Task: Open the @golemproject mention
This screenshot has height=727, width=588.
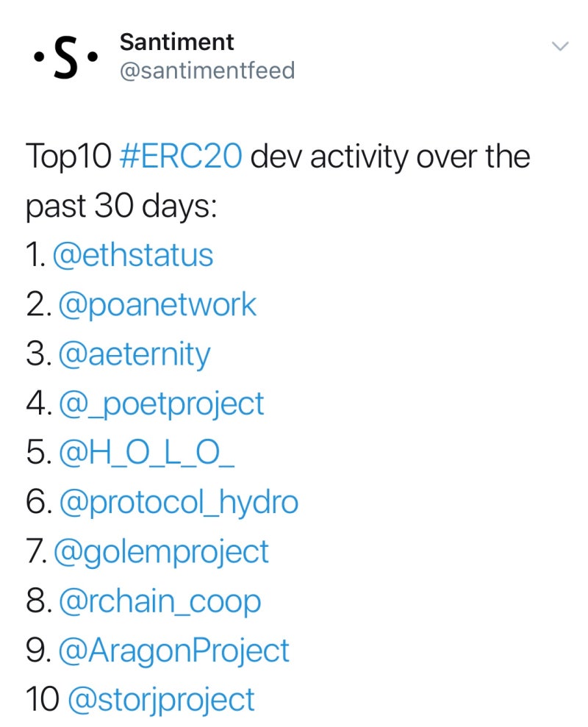Action: 161,552
